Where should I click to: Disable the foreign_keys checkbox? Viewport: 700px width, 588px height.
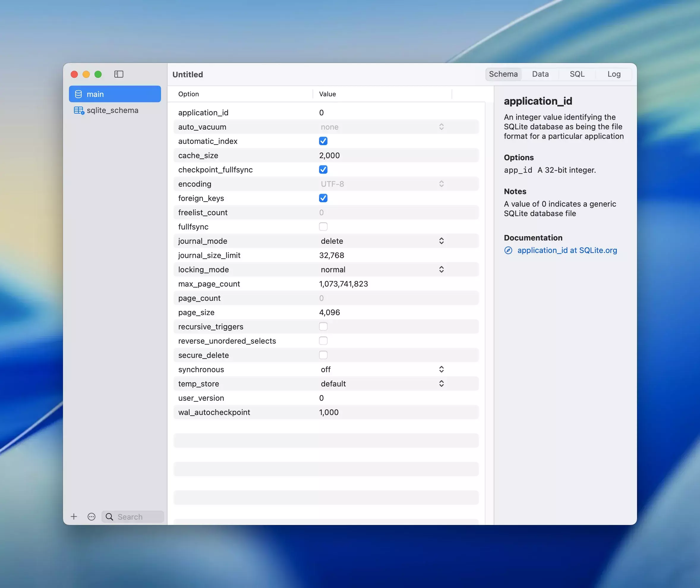pyautogui.click(x=323, y=198)
